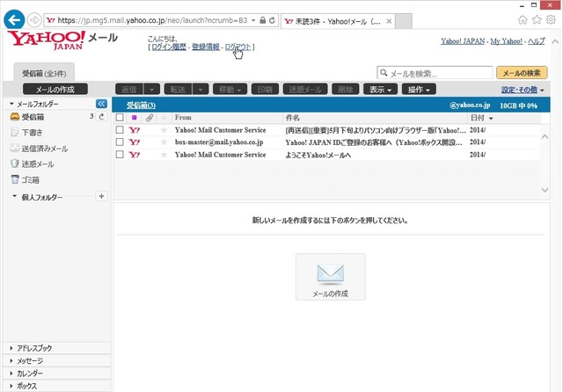563x392 pixels.
Task: Open browser settings gear icon
Action: 551,19
